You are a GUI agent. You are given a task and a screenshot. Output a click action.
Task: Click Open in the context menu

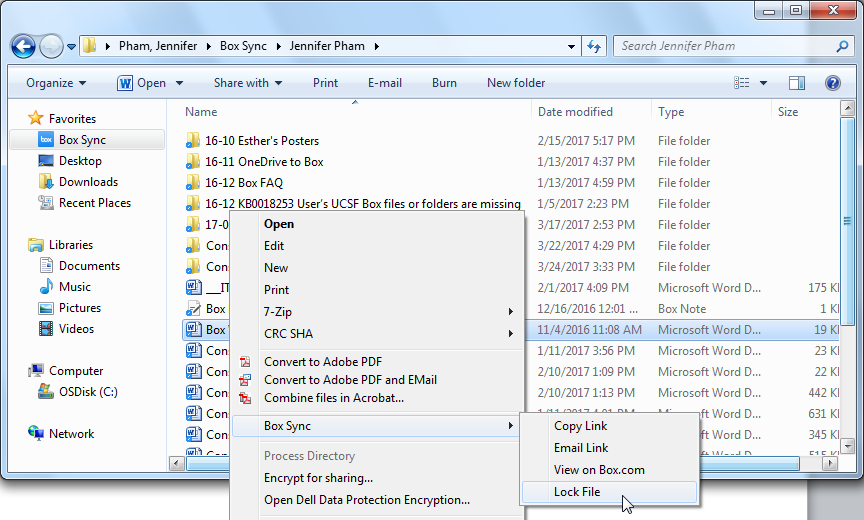tap(279, 224)
